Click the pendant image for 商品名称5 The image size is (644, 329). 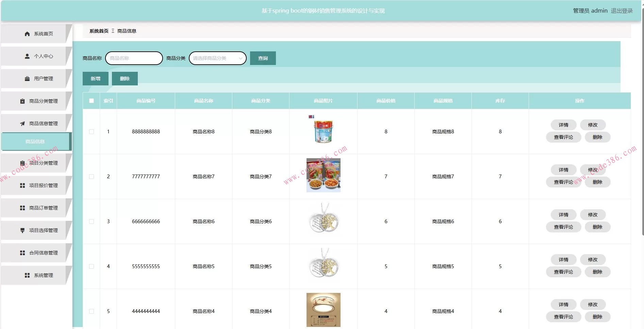[x=323, y=265]
